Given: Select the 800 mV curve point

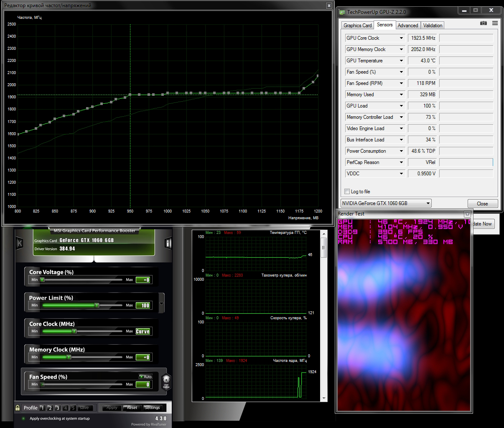Looking at the screenshot, I should point(18,134).
